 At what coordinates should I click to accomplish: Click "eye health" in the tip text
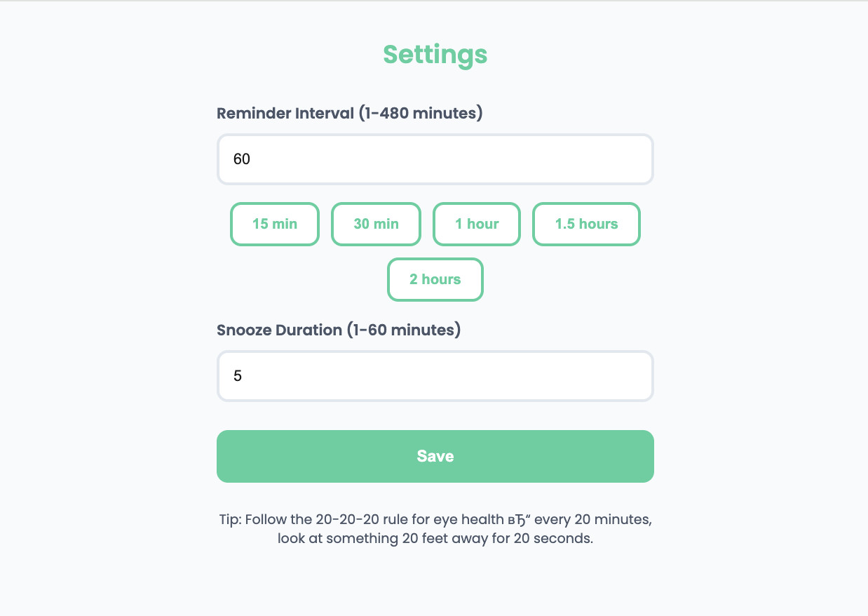tap(468, 520)
